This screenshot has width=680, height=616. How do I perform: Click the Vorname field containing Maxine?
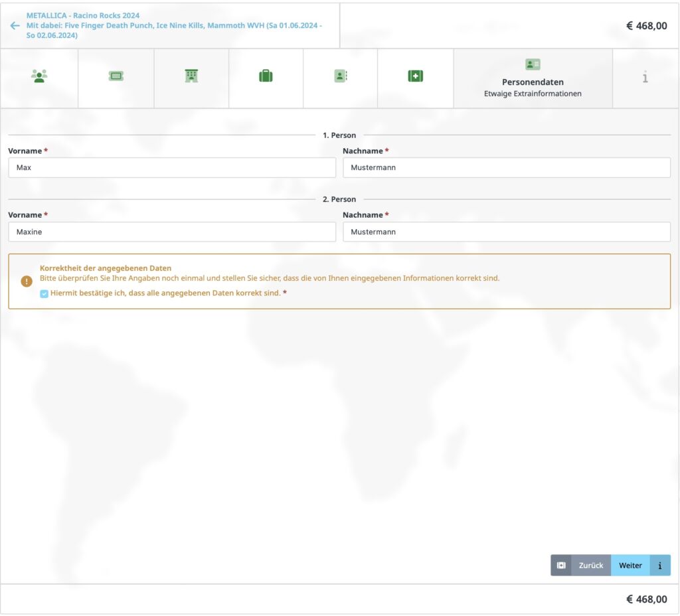(172, 232)
